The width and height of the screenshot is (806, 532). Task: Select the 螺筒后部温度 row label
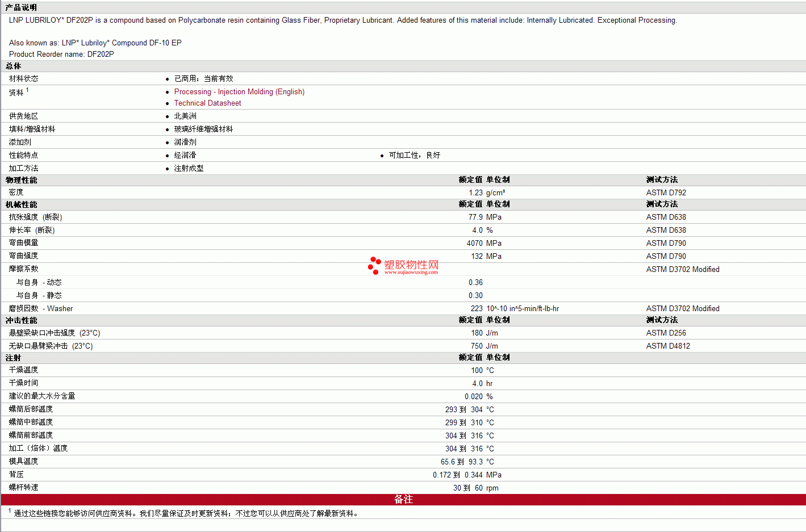31,410
